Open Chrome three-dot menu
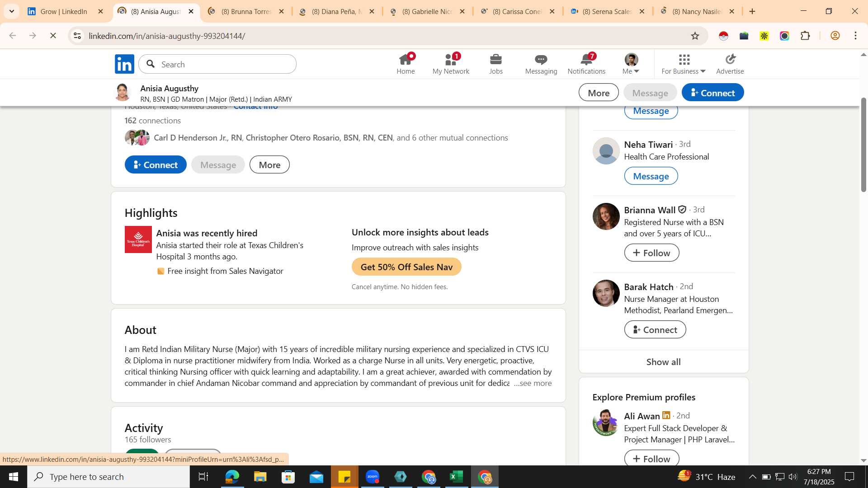The height and width of the screenshot is (488, 868). (855, 36)
